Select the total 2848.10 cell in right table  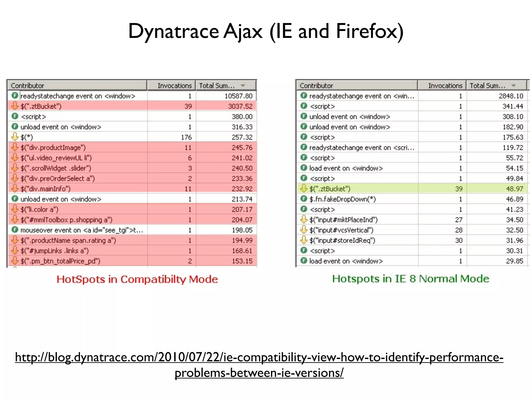tap(511, 96)
